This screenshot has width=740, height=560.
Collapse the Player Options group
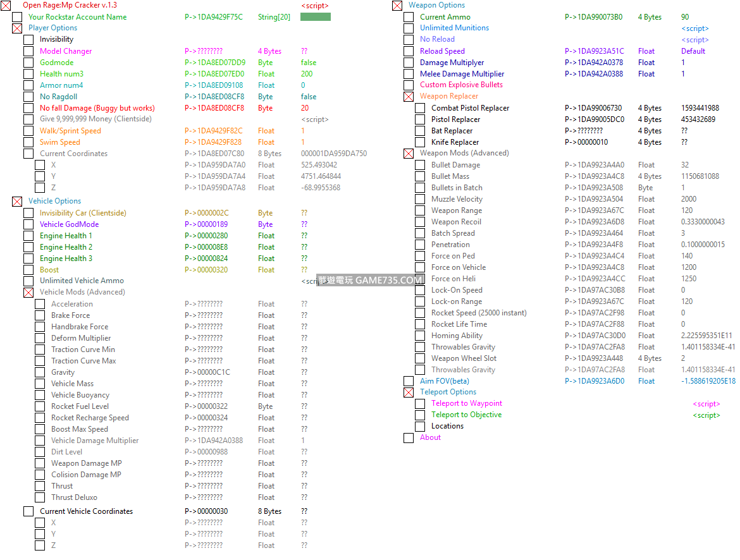tap(17, 28)
